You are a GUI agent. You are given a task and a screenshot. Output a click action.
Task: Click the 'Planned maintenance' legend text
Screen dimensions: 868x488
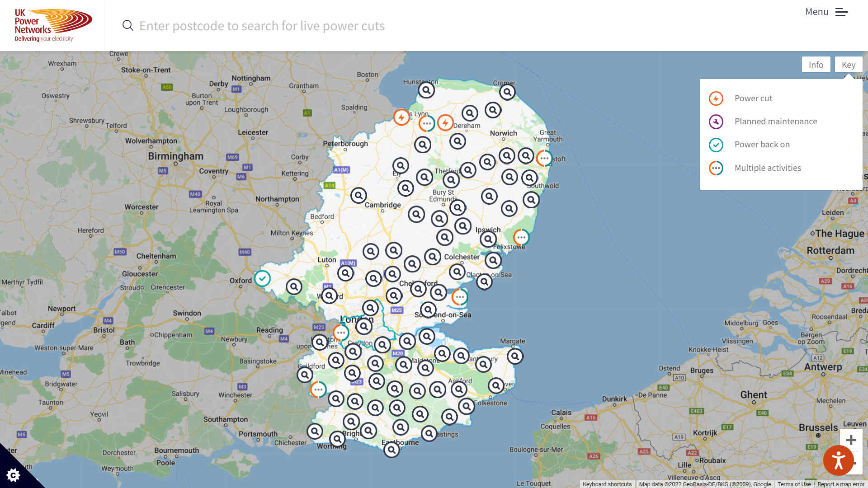click(x=776, y=121)
